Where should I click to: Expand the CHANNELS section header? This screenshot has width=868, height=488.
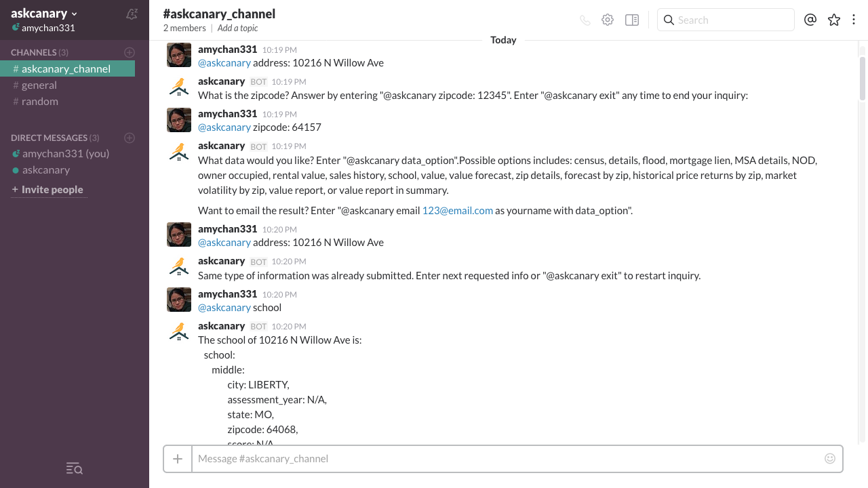pos(39,52)
